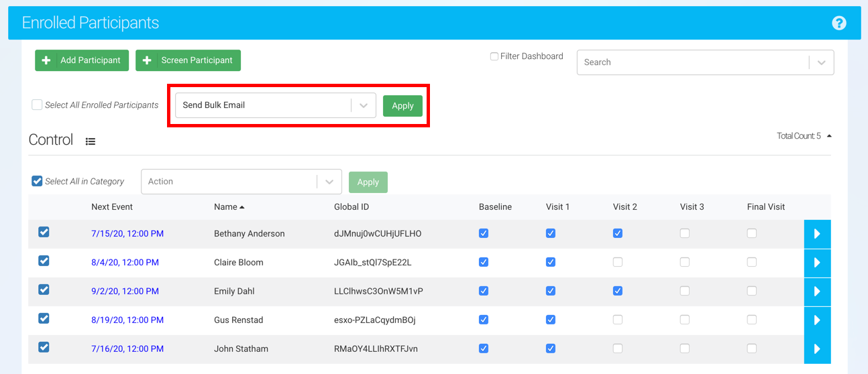868x374 pixels.
Task: Open the Search dropdown arrow
Action: click(821, 62)
